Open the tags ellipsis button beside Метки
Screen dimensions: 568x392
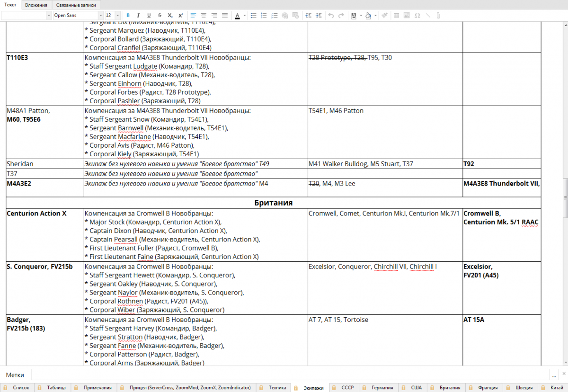[554, 375]
